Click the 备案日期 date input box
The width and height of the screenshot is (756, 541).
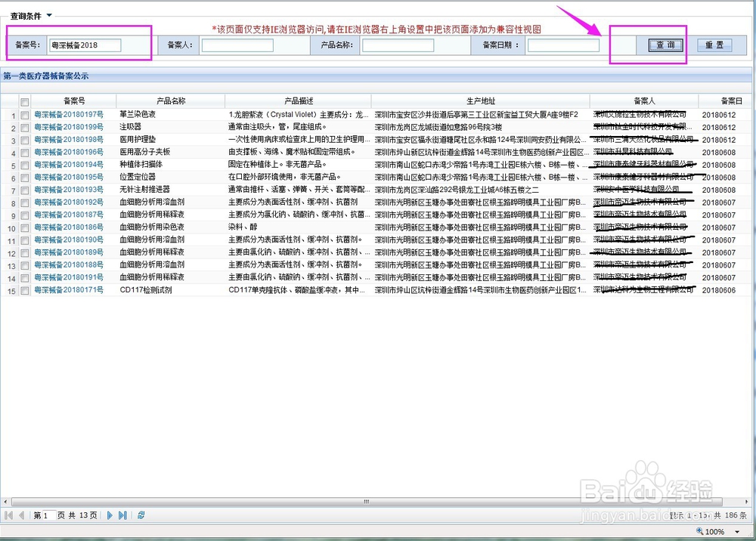point(562,45)
